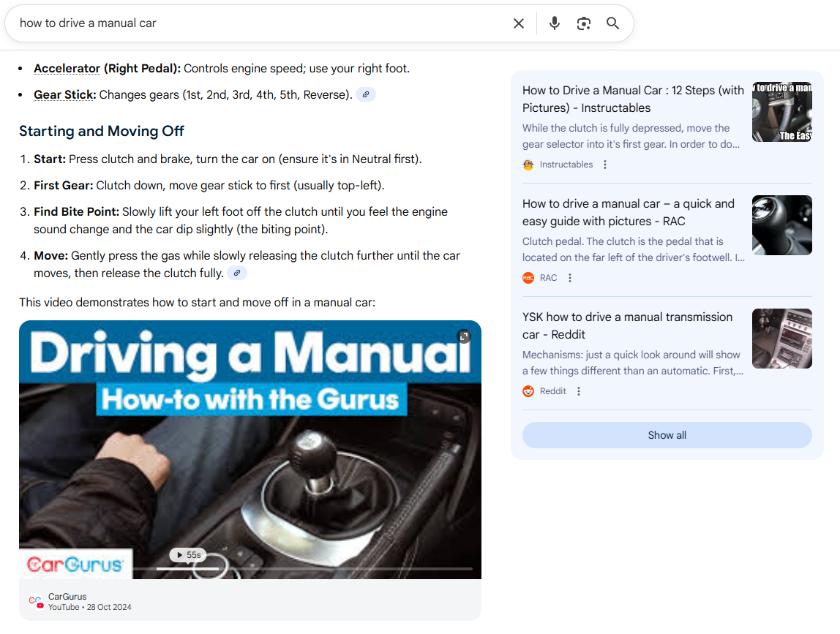Select the 'Find Bite Point:' step label
Screen dimensions: 840x634
76,212
